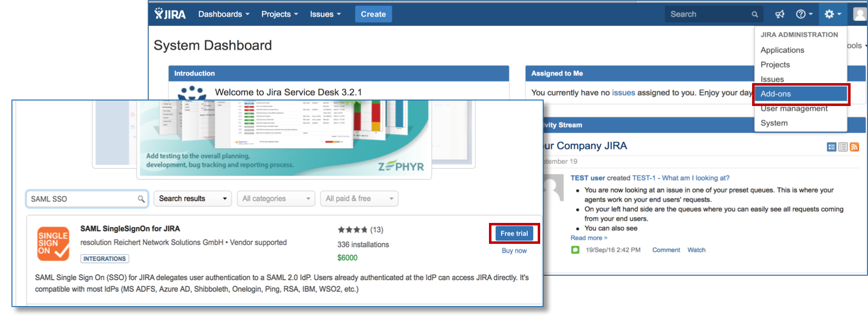Click the magnifier icon in SAML SSO search
Screen dimensions: 868x316
[141, 199]
